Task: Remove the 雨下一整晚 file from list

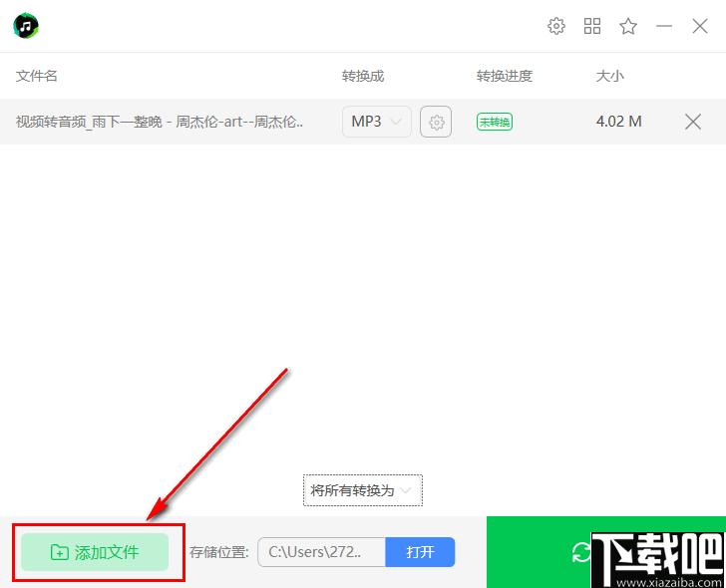Action: 693,122
